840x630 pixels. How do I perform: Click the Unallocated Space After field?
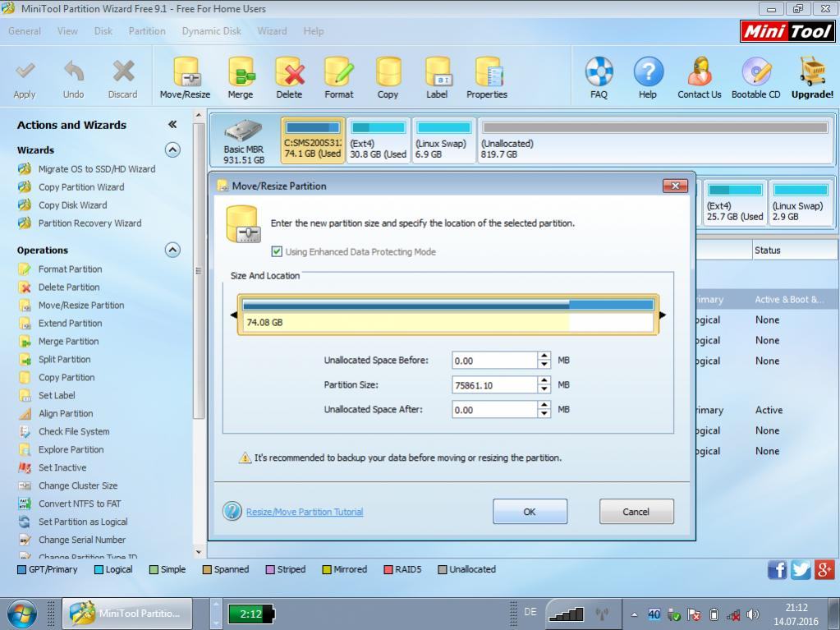[494, 410]
